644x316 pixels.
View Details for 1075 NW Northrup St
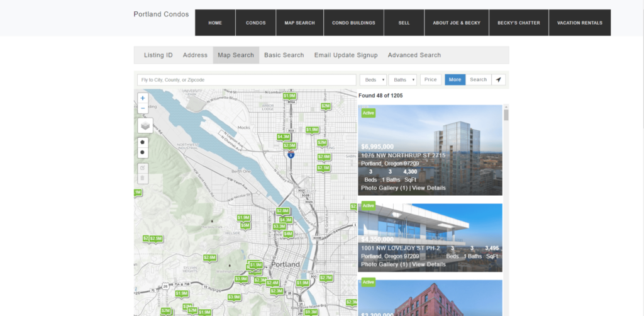point(429,188)
